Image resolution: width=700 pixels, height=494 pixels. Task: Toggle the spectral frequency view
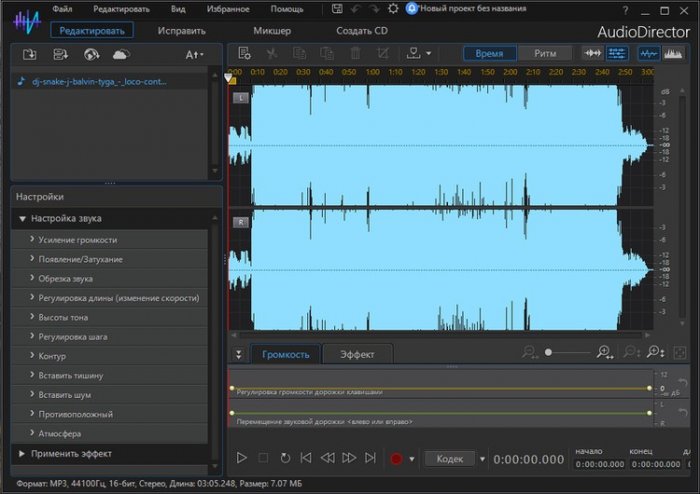pos(675,53)
